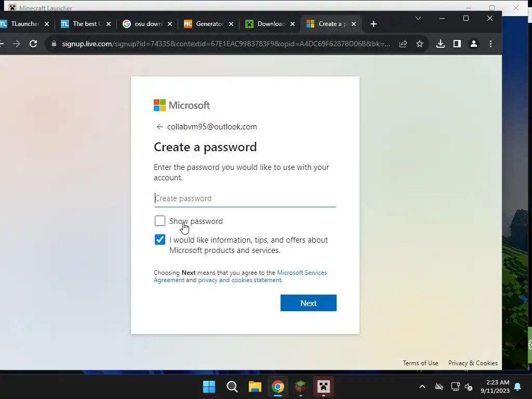
Task: Click the Minecraft Launcher creeper title icon
Action: coord(12,7)
